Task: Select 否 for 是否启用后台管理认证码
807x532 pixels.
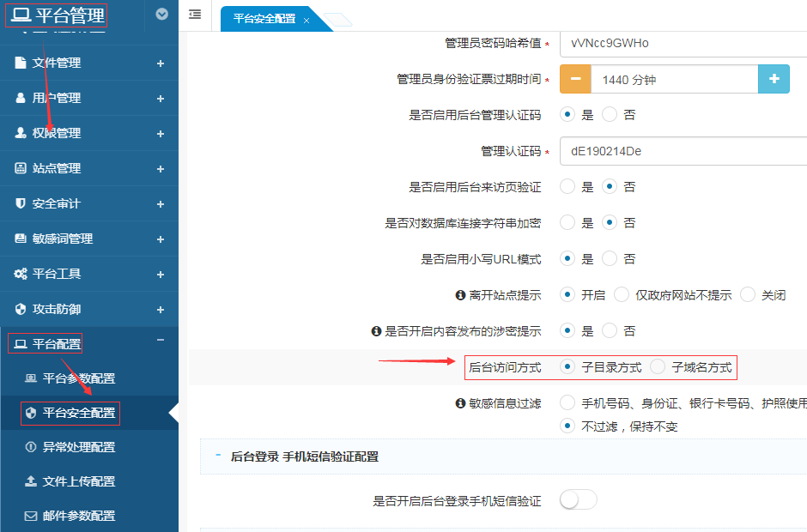Action: (x=610, y=114)
